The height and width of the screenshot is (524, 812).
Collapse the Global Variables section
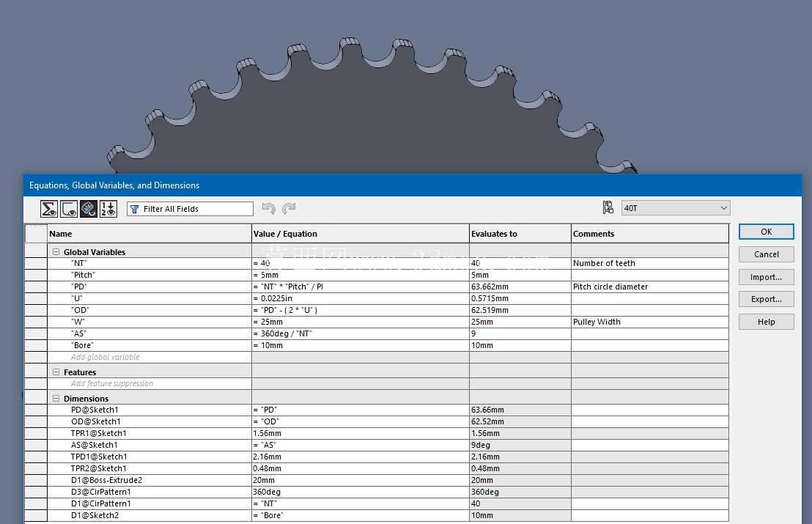(x=56, y=251)
